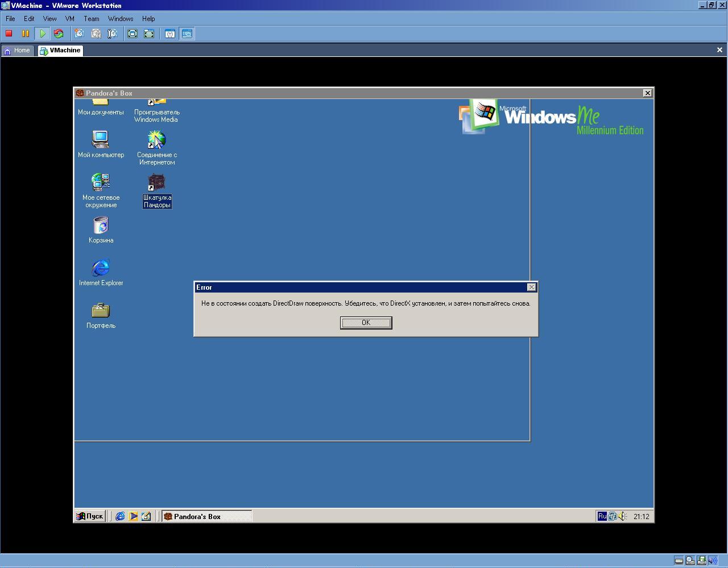Click the Take Snapshot toolbar icon

point(79,34)
